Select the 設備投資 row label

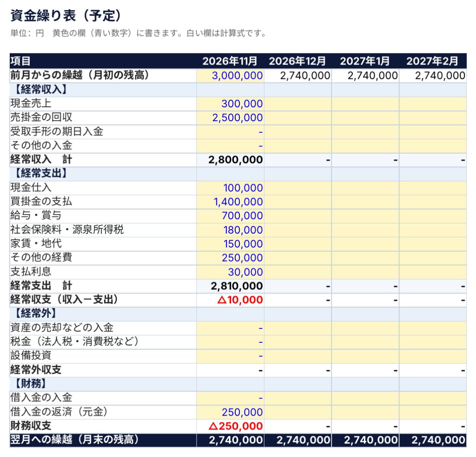click(31, 356)
